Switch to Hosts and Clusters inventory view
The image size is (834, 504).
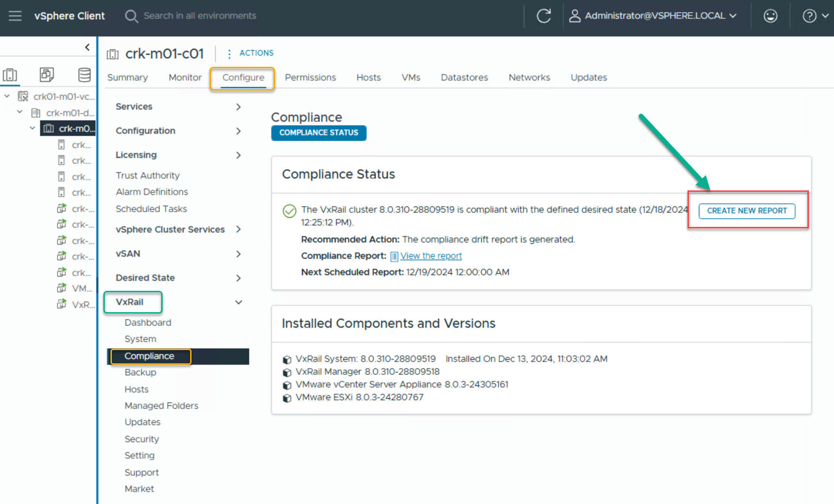pyautogui.click(x=10, y=75)
